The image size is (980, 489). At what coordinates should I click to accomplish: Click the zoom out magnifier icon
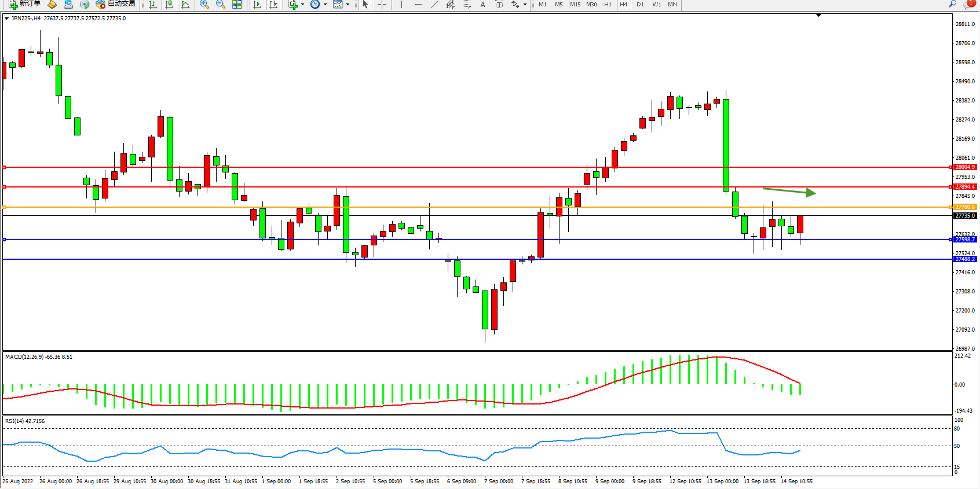point(220,5)
